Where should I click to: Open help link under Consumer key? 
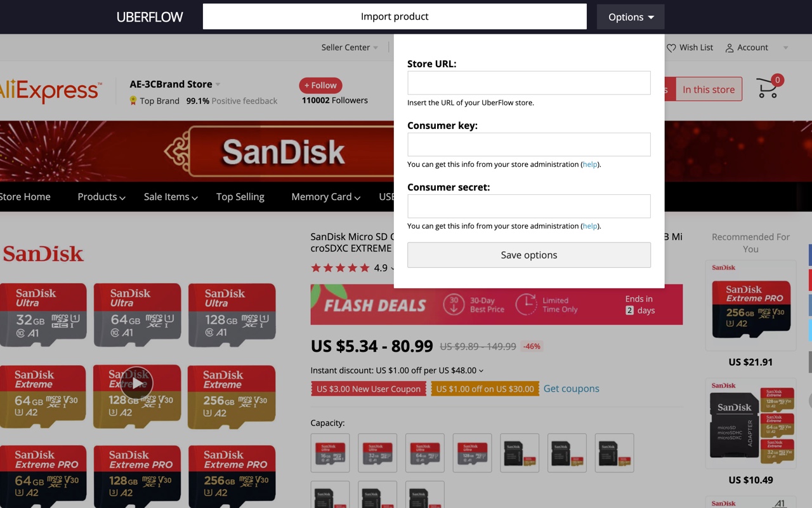590,164
